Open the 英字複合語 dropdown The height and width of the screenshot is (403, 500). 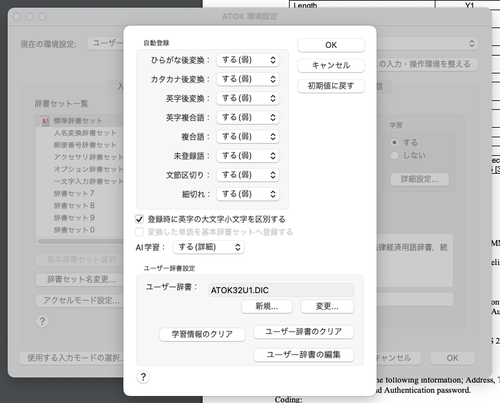248,117
